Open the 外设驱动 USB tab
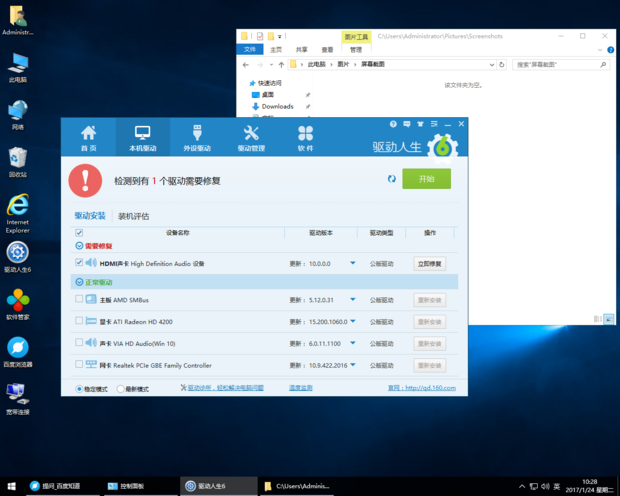Viewport: 620px width, 496px height. click(x=197, y=138)
